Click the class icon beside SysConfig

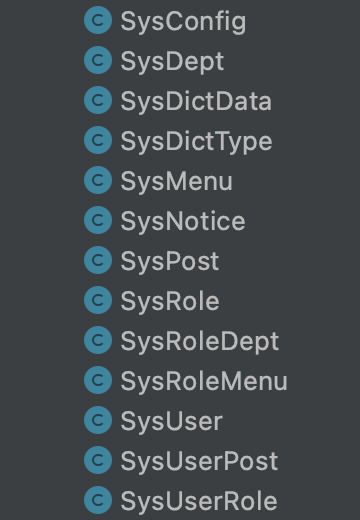click(x=98, y=20)
